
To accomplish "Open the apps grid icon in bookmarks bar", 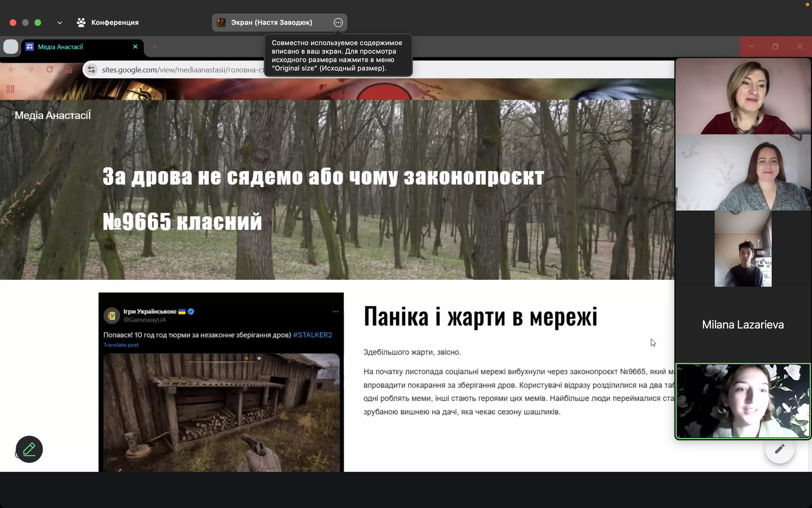I will point(10,89).
